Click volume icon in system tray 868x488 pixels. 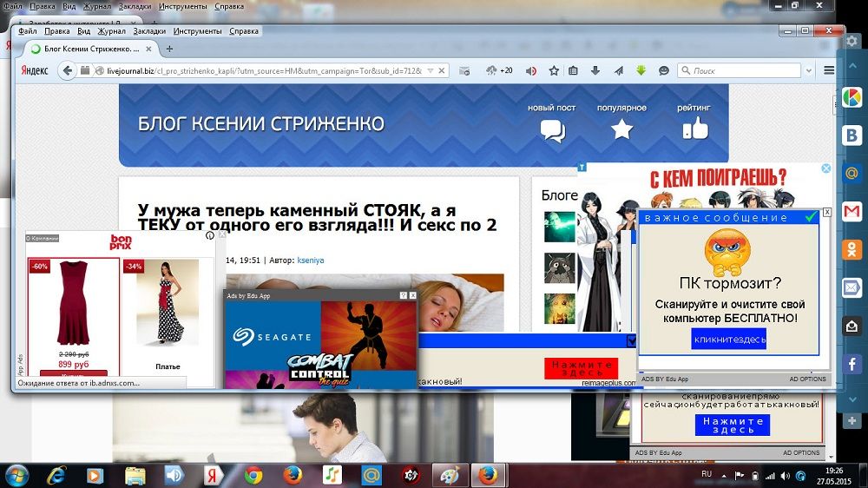[x=785, y=476]
